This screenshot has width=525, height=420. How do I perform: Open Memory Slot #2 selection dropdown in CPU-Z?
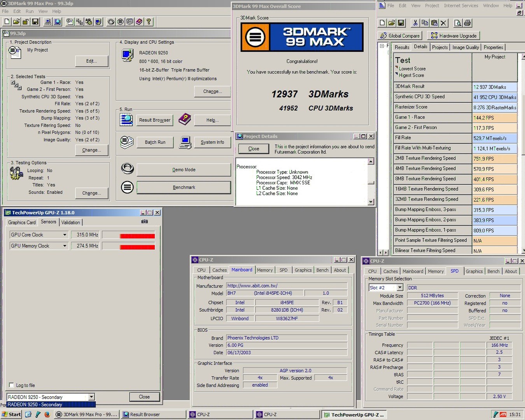400,287
